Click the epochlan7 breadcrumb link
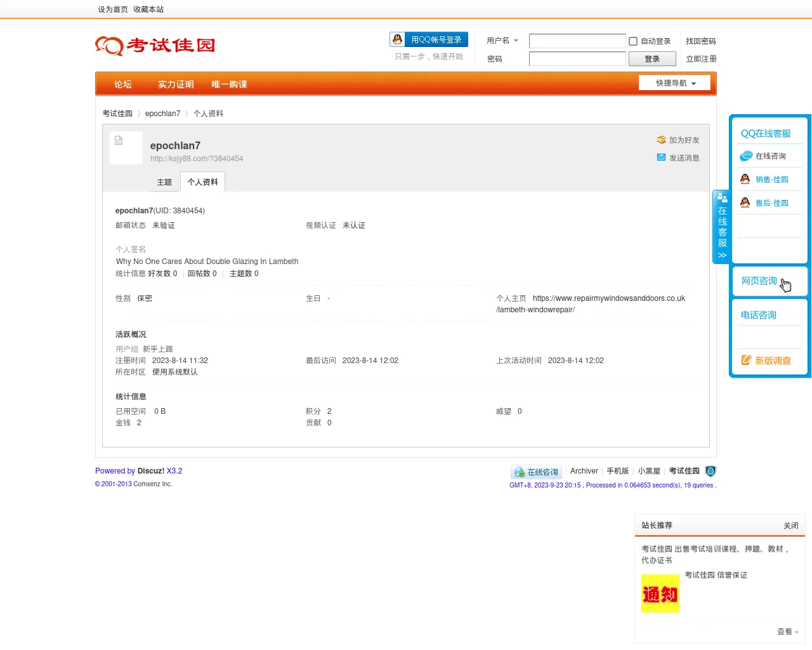Viewport: 812px width, 650px height. [162, 114]
